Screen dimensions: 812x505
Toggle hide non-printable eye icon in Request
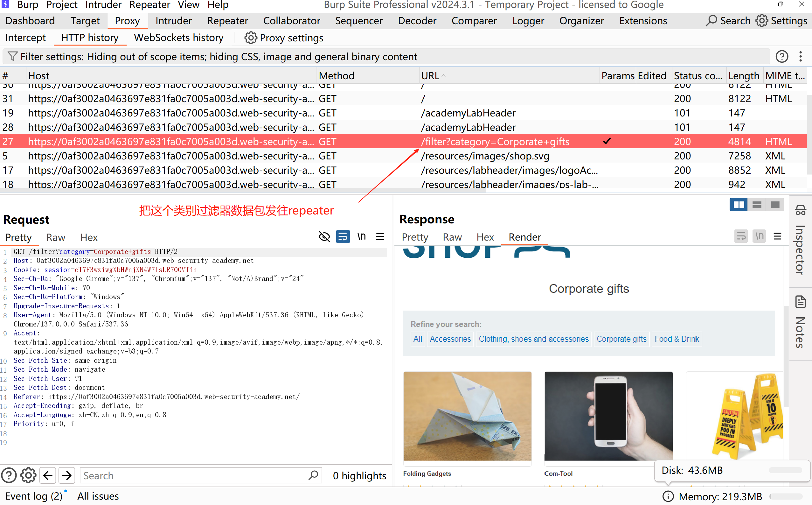coord(324,237)
